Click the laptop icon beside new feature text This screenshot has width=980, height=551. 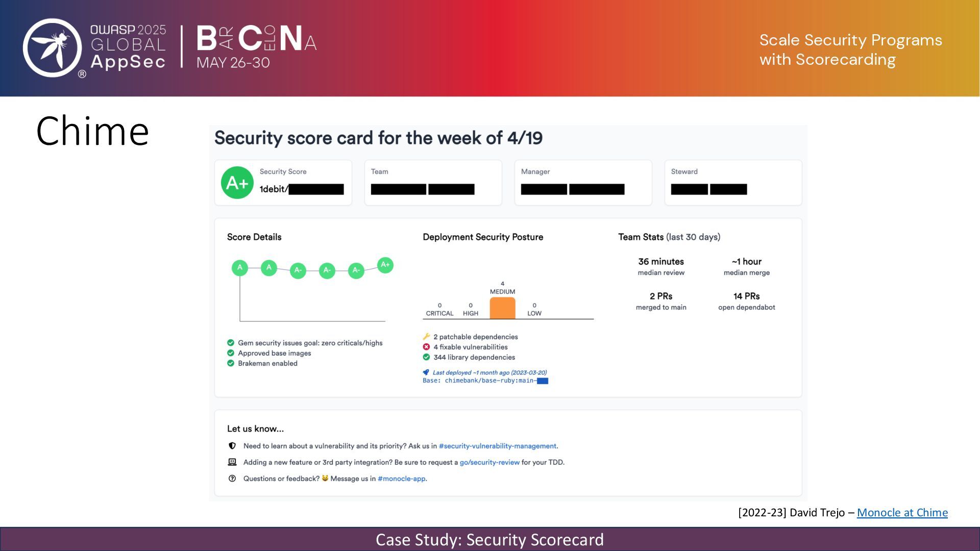tap(232, 462)
